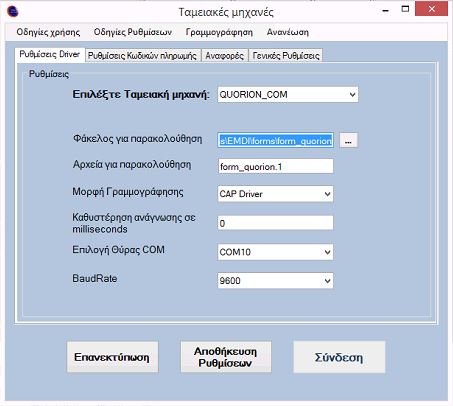The image size is (453, 406).
Task: Click the Επανεκτύπωση button
Action: point(112,357)
